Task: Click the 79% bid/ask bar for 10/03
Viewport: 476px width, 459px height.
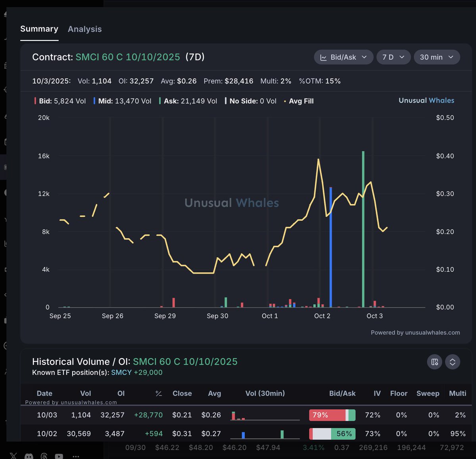Action: [332, 415]
